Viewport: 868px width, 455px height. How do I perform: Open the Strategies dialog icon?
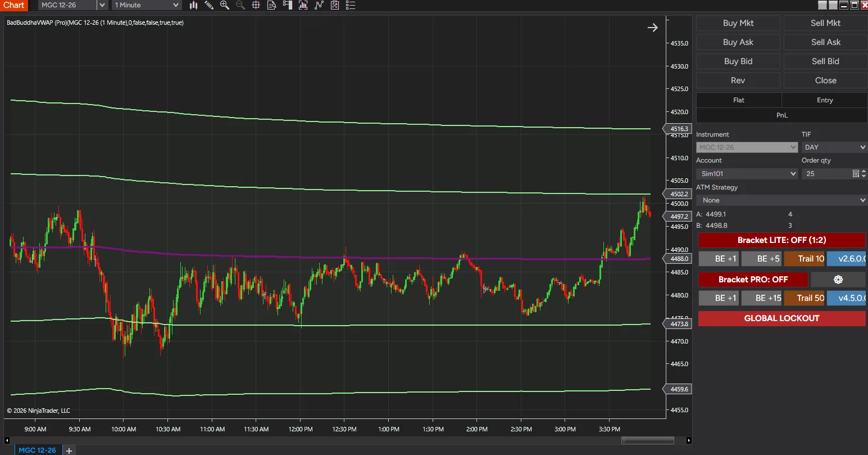[335, 5]
